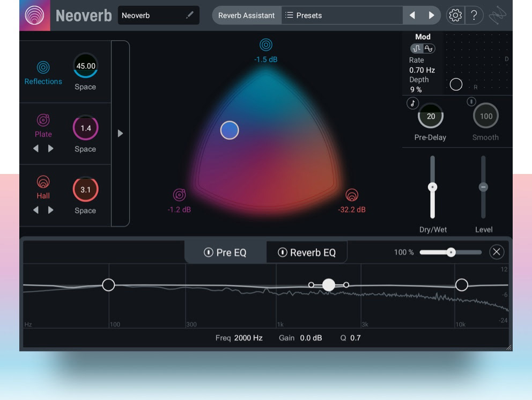Click Plate icon at blend pad corner
This screenshot has height=400, width=532.
coord(179,195)
